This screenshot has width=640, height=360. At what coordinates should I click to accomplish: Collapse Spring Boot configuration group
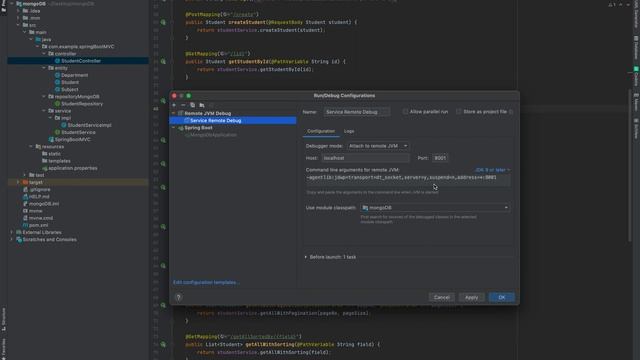(174, 128)
